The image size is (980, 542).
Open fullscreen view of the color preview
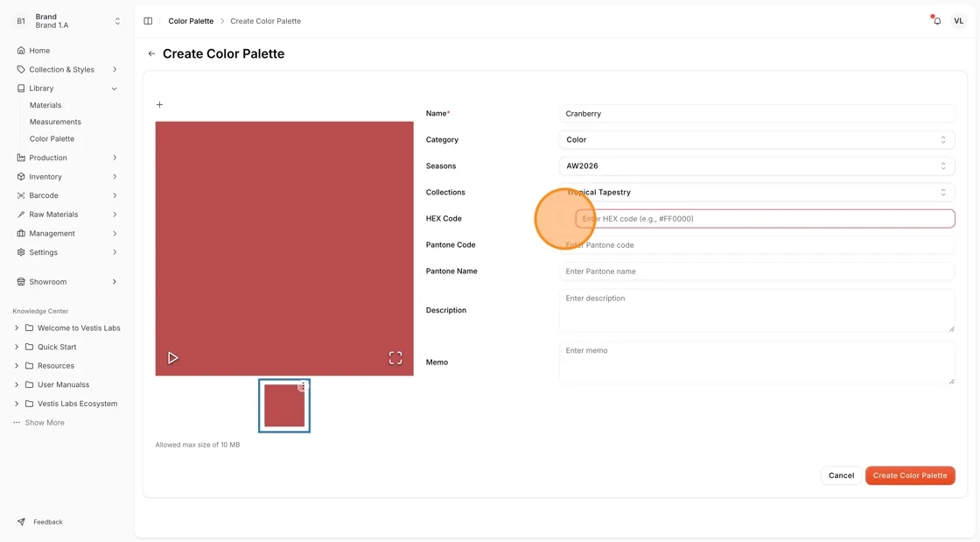click(x=395, y=357)
